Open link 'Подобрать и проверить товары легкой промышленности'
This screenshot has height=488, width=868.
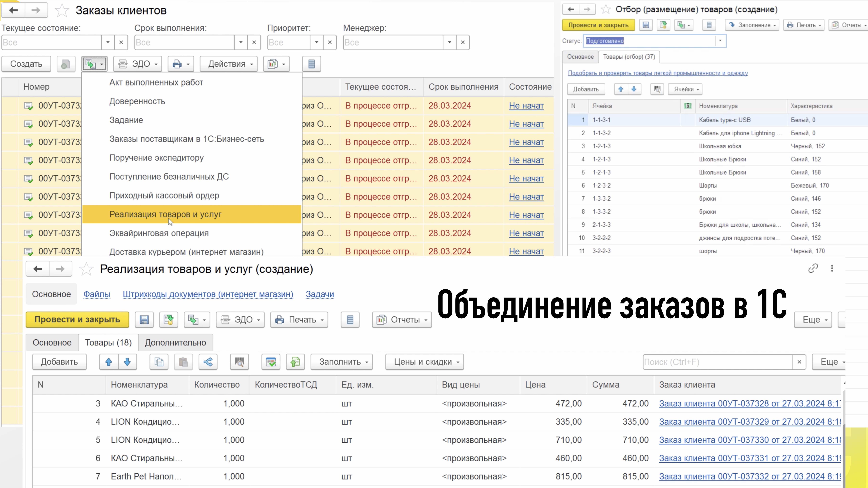click(x=658, y=73)
